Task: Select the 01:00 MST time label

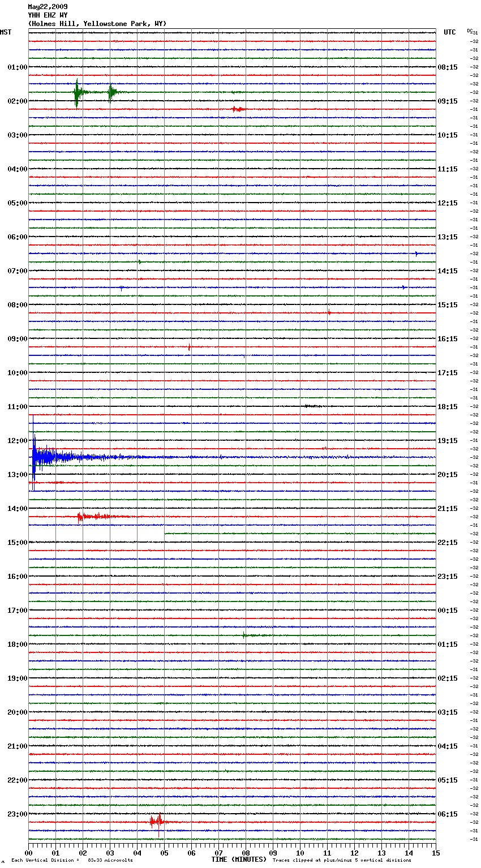Action: coord(18,67)
